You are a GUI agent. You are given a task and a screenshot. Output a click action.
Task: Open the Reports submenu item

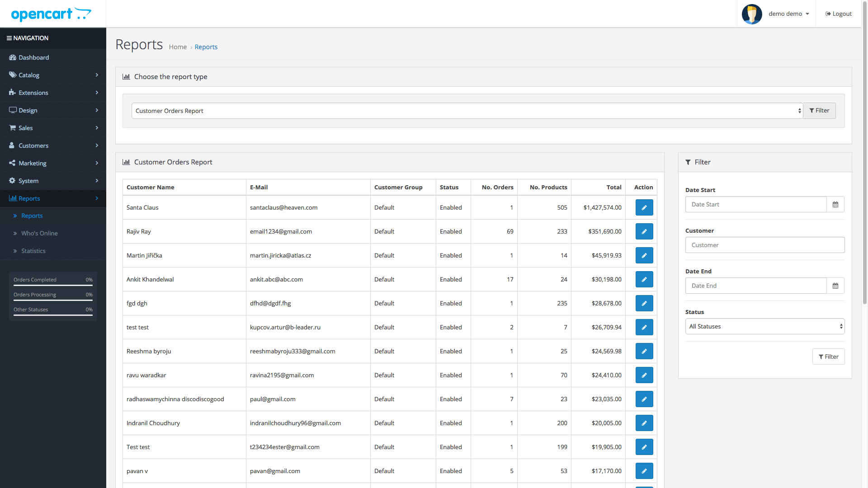tap(53, 216)
